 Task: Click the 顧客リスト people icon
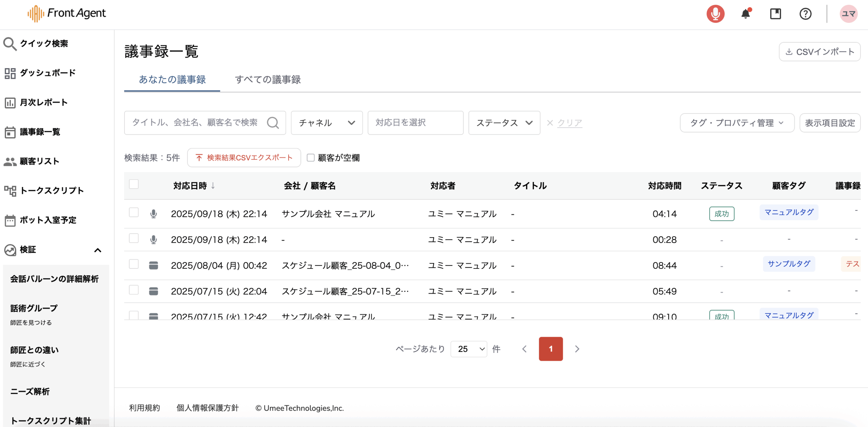10,162
